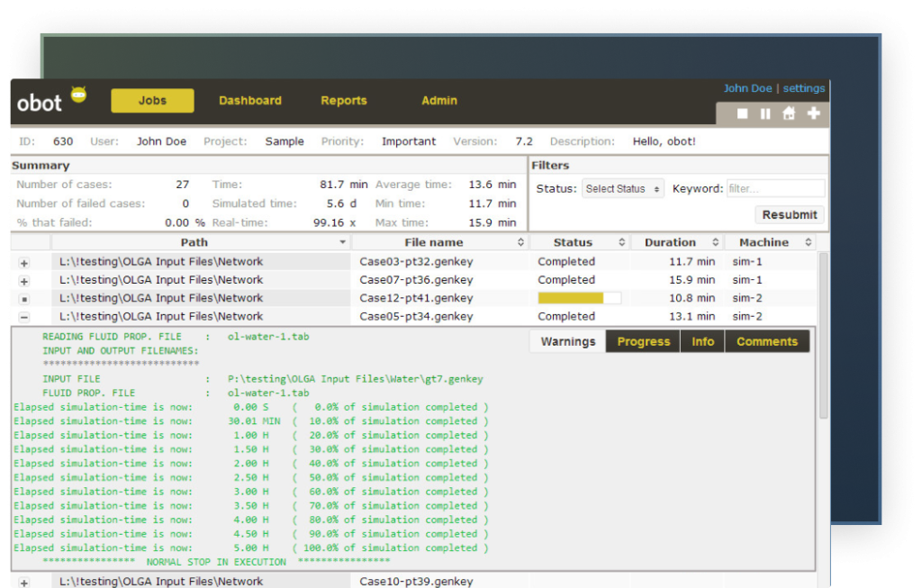Switch to the Progress tab

(643, 341)
